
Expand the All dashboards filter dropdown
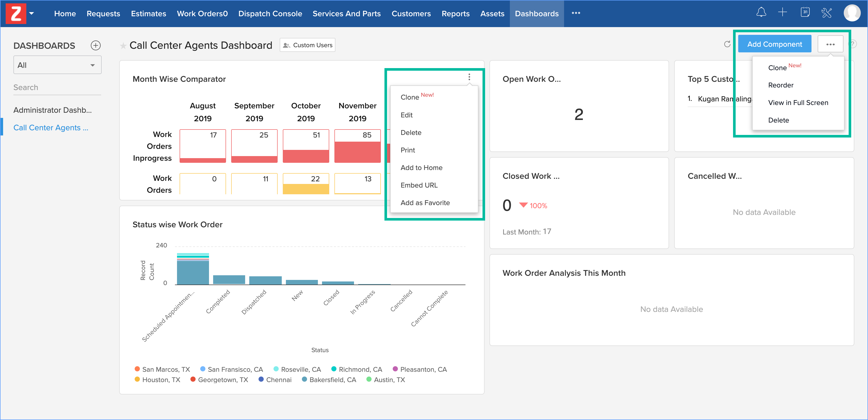(57, 65)
